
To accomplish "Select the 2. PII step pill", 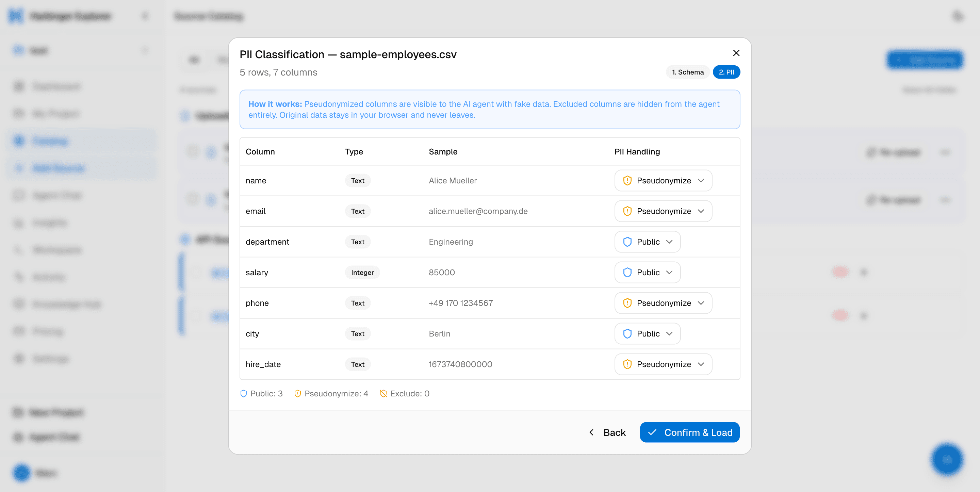I will pos(726,72).
